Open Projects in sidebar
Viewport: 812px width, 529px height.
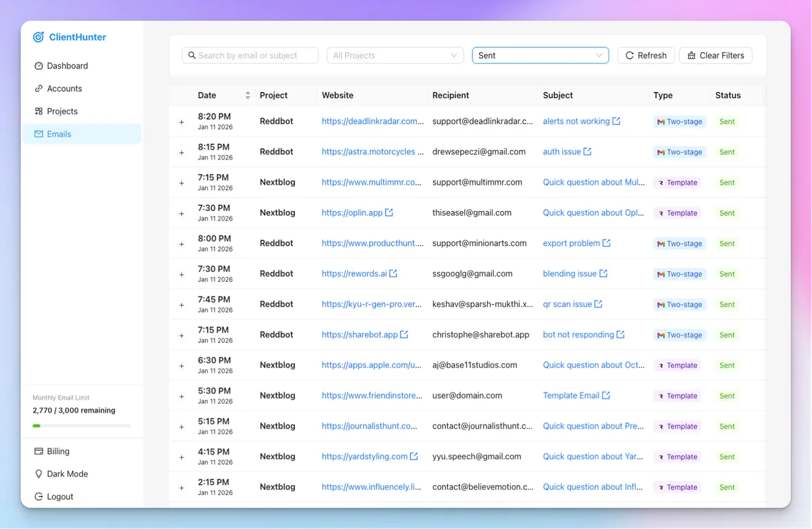tap(82, 111)
